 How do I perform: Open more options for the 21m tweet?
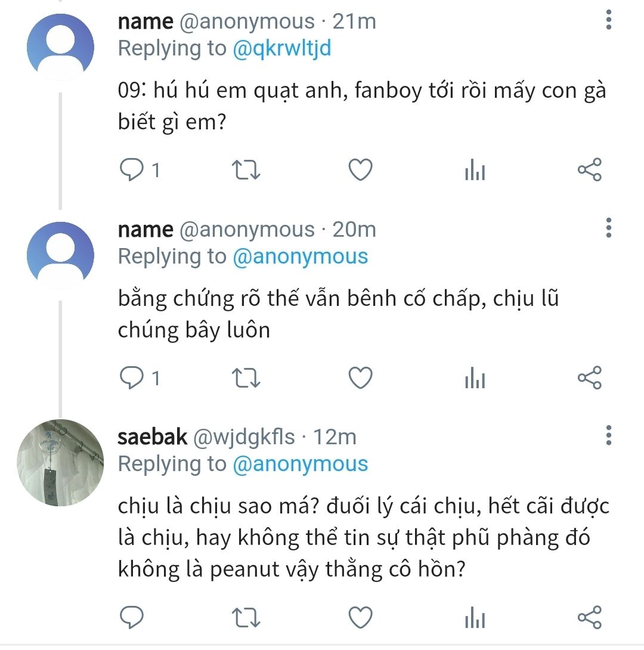[608, 20]
